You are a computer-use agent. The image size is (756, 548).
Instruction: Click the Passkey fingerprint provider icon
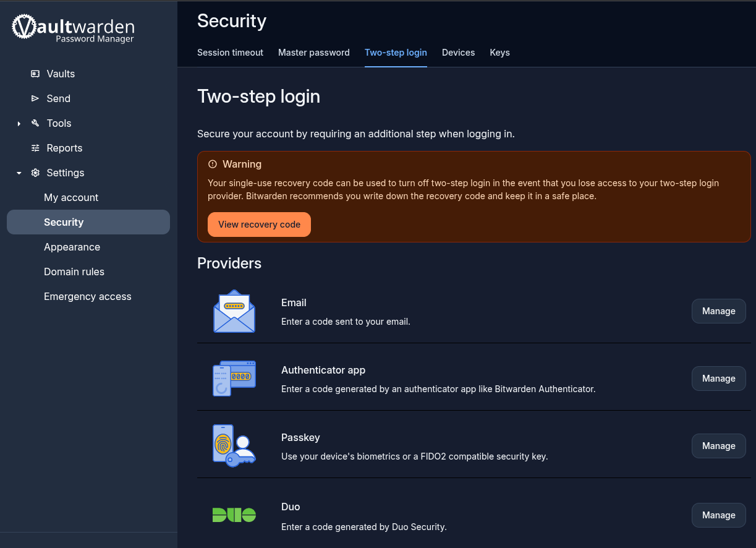(234, 445)
